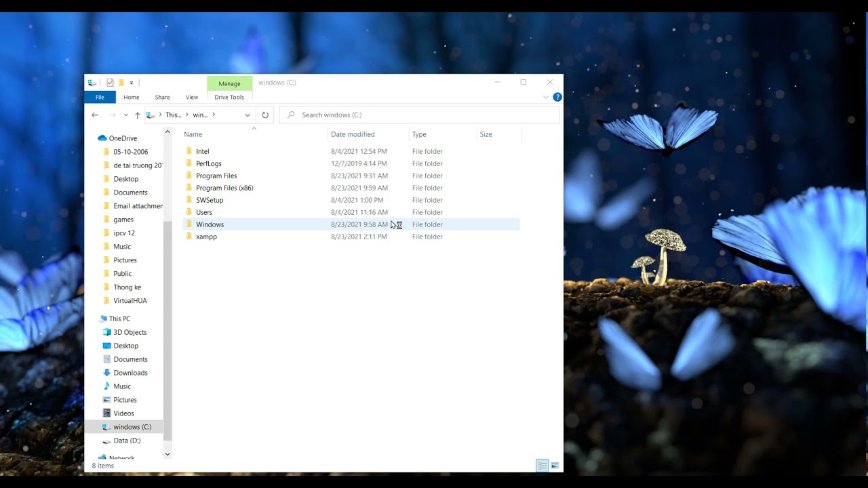Click the Videos filmstrip icon in sidebar

tap(106, 413)
